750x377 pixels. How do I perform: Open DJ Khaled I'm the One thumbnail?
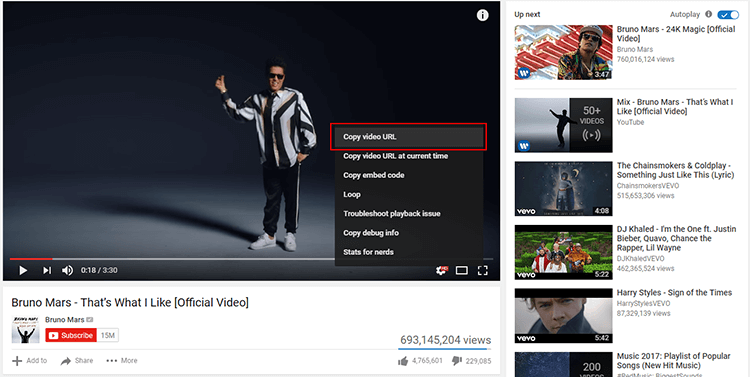(x=563, y=253)
